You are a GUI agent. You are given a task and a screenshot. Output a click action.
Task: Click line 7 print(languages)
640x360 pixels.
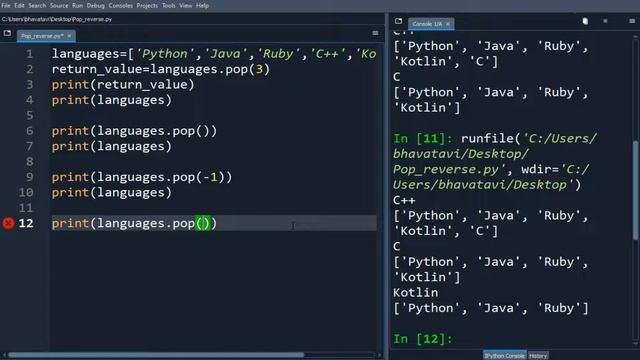point(112,147)
